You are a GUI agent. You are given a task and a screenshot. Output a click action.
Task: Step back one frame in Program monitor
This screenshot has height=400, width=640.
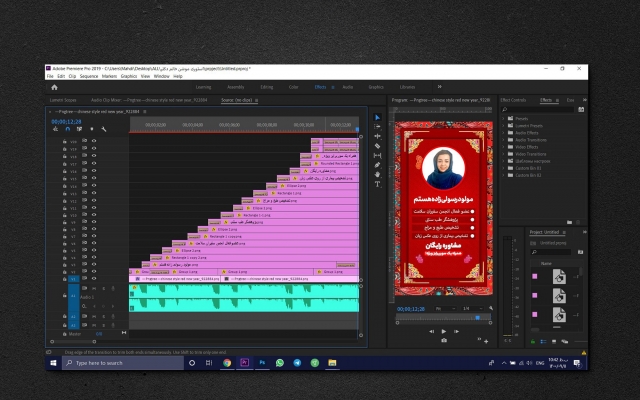click(431, 331)
